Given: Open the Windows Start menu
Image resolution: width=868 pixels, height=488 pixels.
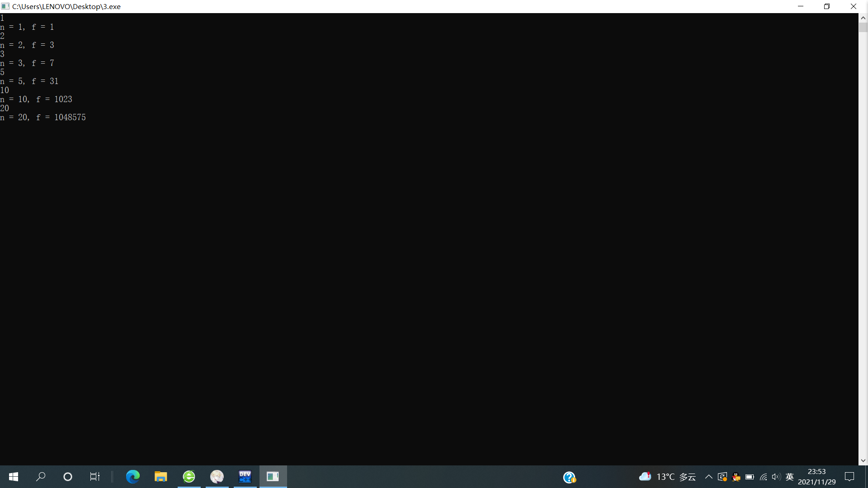Looking at the screenshot, I should [14, 477].
